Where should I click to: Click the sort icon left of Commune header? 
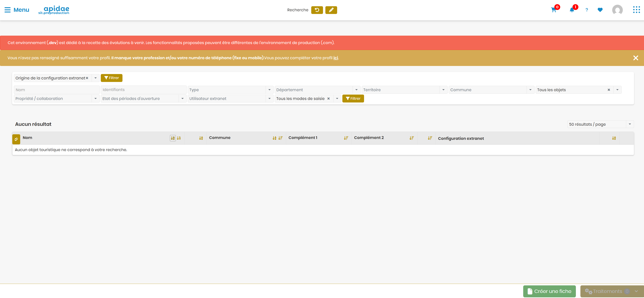point(201,138)
